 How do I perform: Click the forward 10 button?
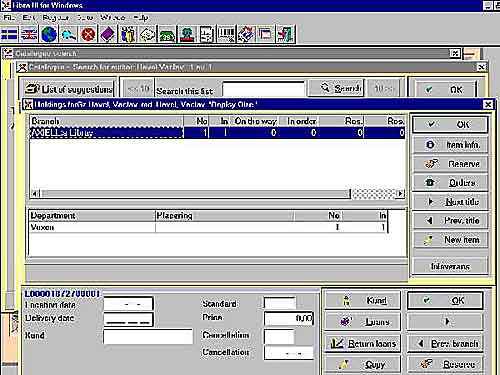point(384,89)
